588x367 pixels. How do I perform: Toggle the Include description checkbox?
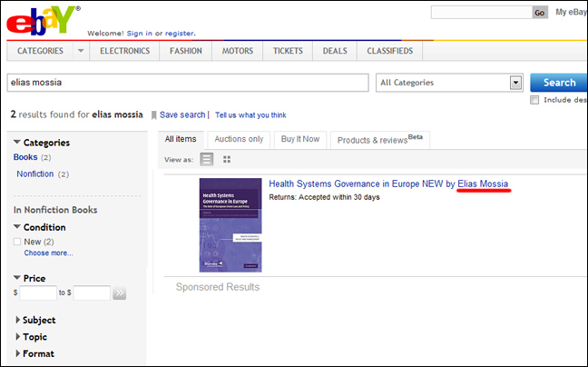click(535, 100)
